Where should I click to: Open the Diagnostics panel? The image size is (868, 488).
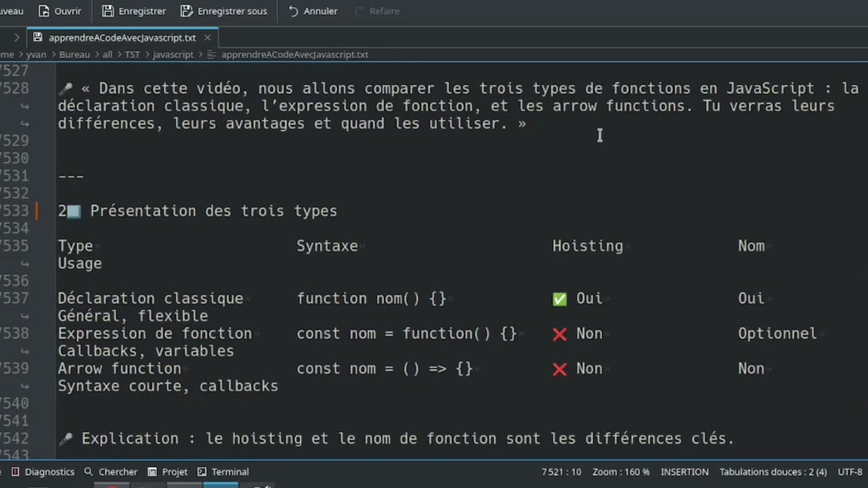[43, 472]
